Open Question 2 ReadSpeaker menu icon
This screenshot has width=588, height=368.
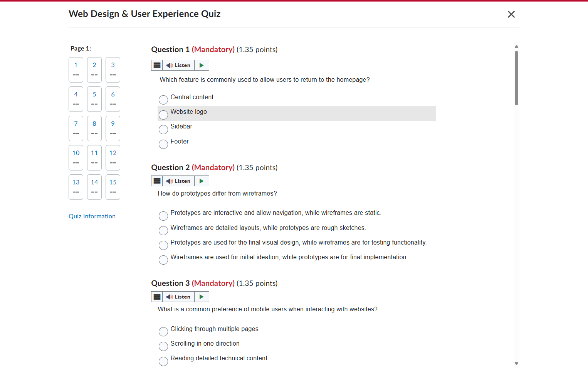click(157, 181)
